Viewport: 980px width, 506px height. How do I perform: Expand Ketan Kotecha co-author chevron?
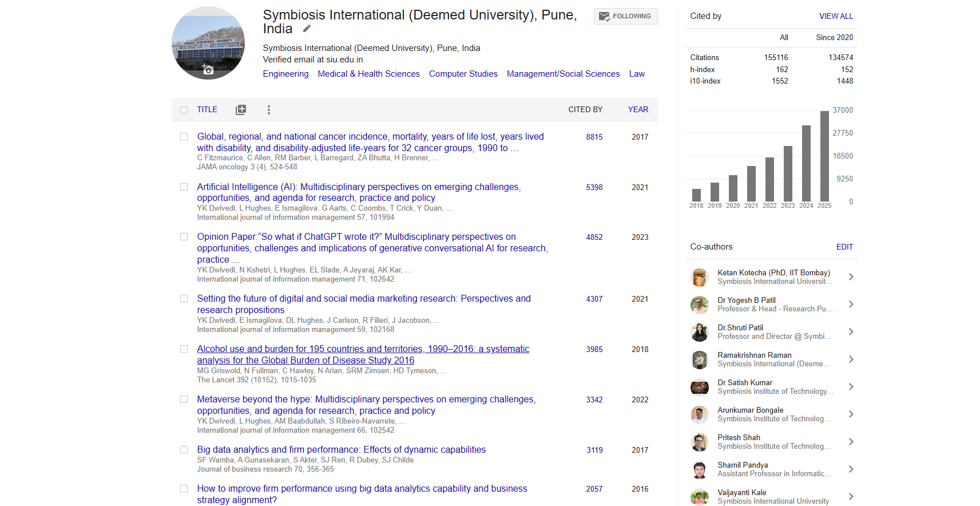(x=851, y=277)
